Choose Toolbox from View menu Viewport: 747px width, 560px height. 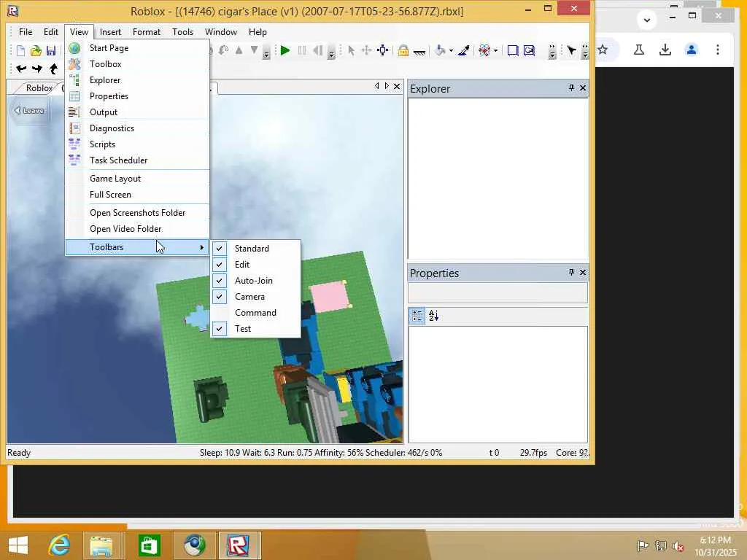(x=137, y=64)
